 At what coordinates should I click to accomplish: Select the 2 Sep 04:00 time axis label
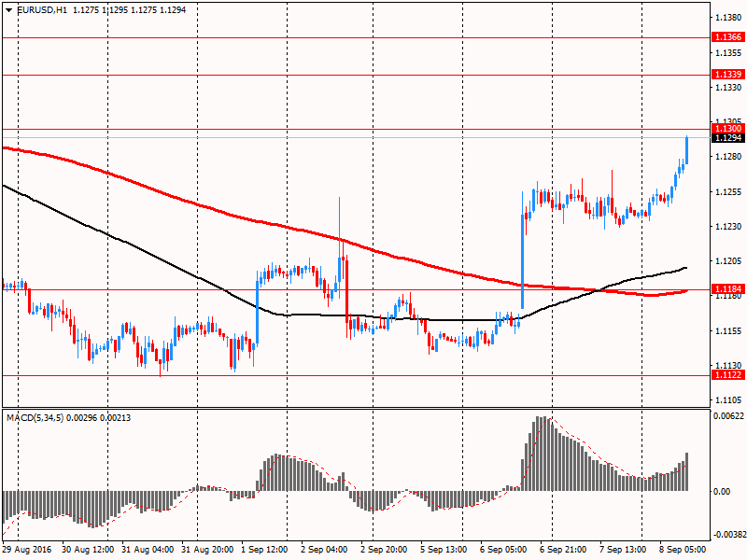324,550
